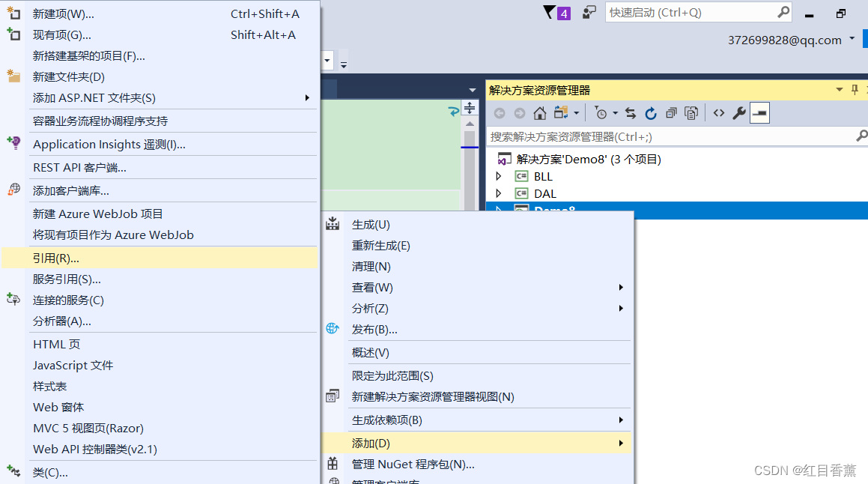Viewport: 868px width, 484px height.
Task: Click the publish globe icon beside 发布(B)
Action: 332,329
